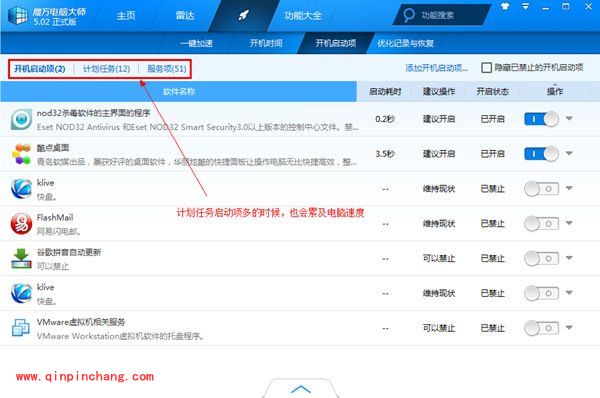Open nod32 row dropdown arrow
The width and height of the screenshot is (600, 398).
click(x=569, y=118)
